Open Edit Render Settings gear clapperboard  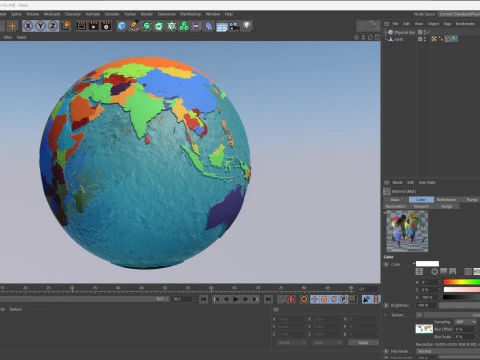click(106, 26)
